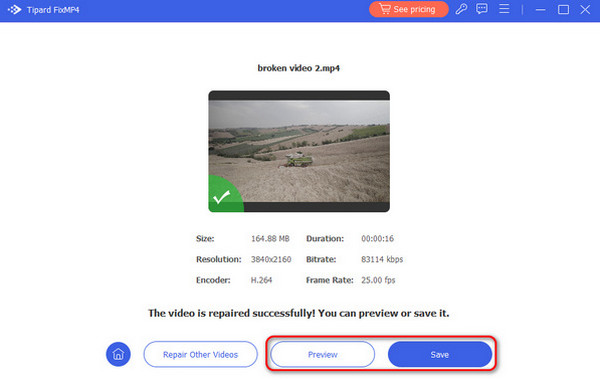Click the resolution value 3840x2160
Image resolution: width=600 pixels, height=380 pixels.
click(271, 259)
